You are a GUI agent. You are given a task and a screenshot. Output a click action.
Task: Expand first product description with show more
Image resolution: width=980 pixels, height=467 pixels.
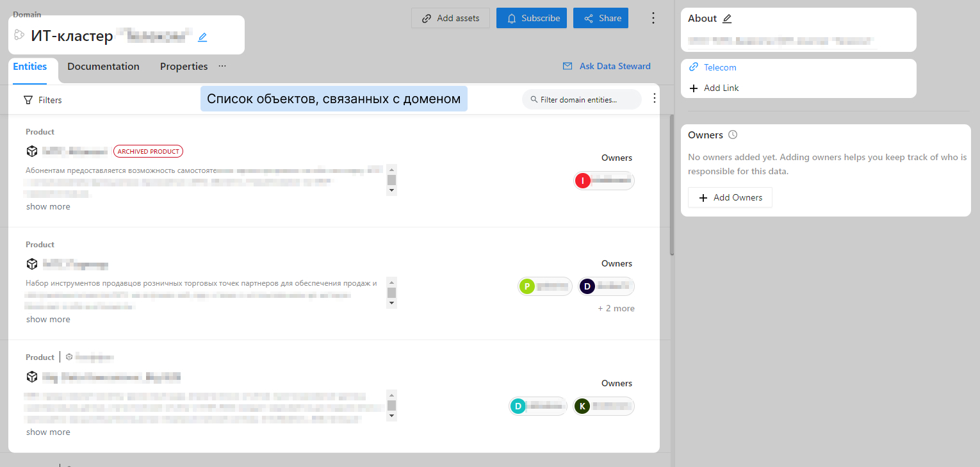pyautogui.click(x=48, y=207)
